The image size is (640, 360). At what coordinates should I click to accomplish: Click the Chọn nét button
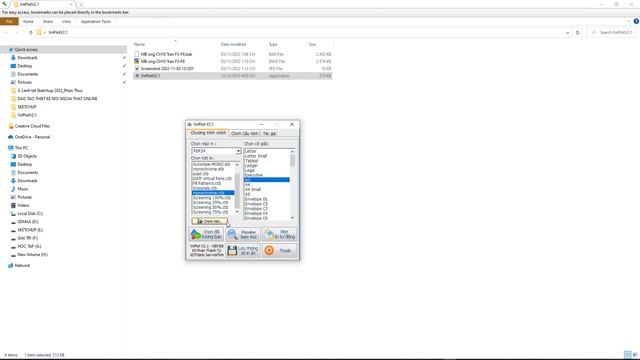211,221
